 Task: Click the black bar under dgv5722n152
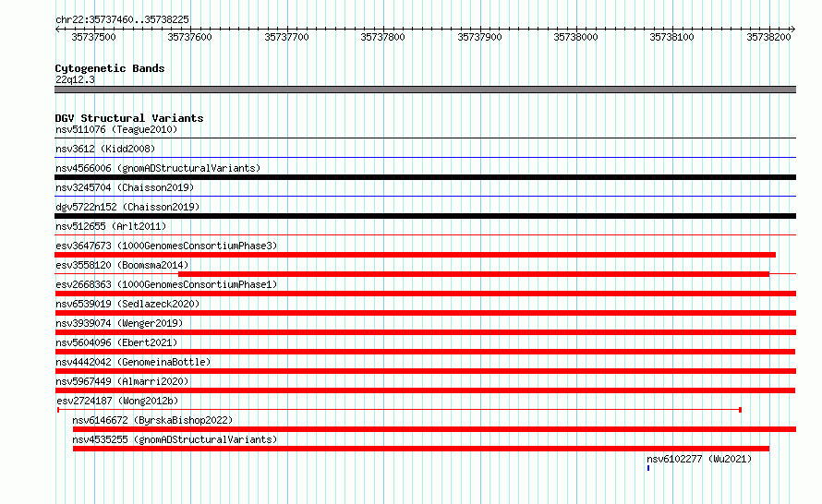point(425,216)
